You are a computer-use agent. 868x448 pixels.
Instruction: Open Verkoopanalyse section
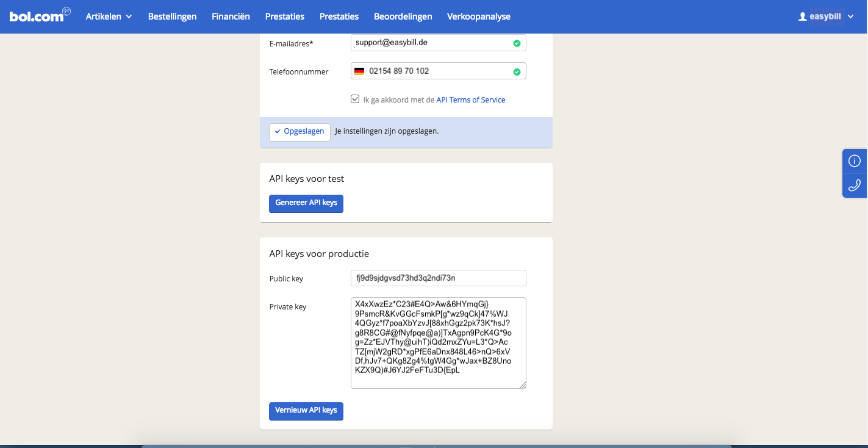click(x=478, y=16)
